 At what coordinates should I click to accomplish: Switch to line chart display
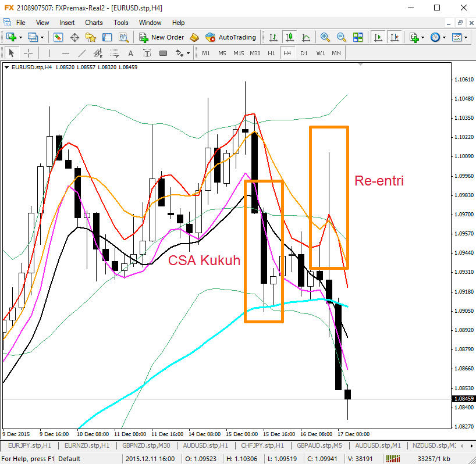tap(306, 37)
